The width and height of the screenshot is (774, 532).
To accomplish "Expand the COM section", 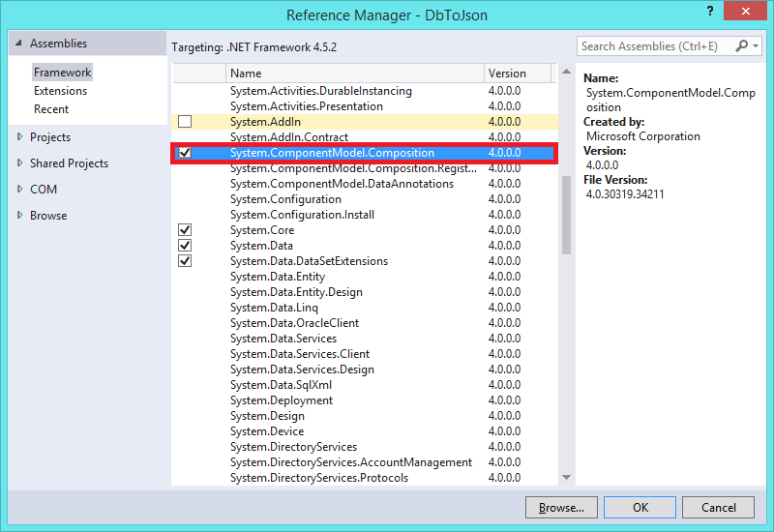I will 19,190.
